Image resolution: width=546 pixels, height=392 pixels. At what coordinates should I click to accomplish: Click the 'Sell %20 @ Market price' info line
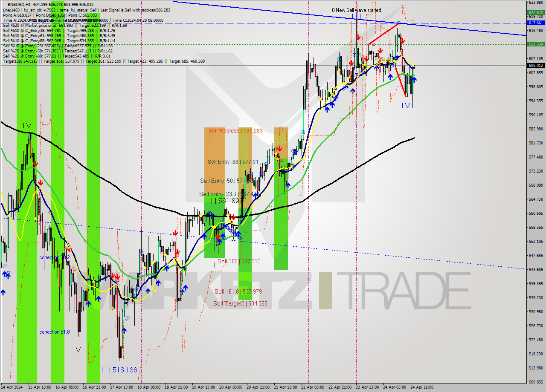pyautogui.click(x=65, y=25)
